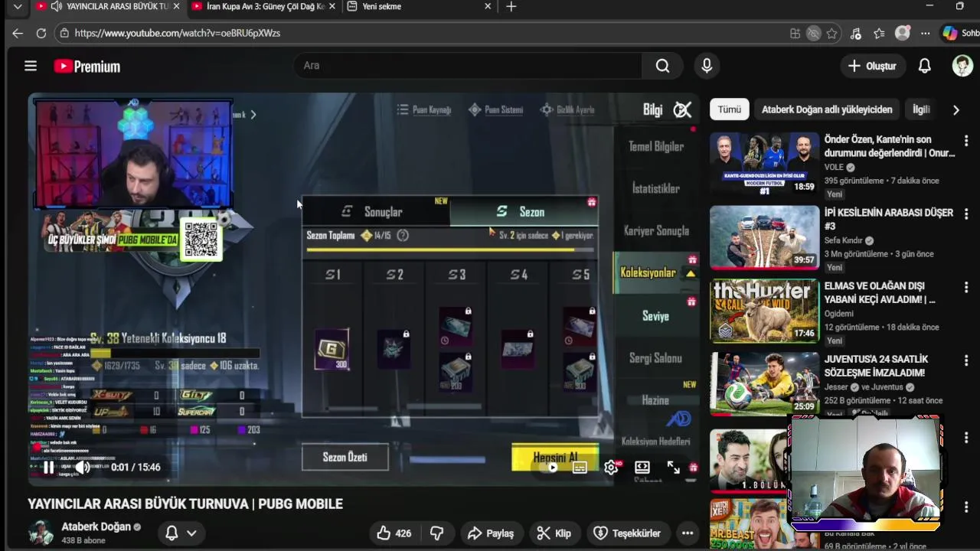
Task: Open options menu for Juventus'a 24 Saatlik video
Action: click(966, 360)
